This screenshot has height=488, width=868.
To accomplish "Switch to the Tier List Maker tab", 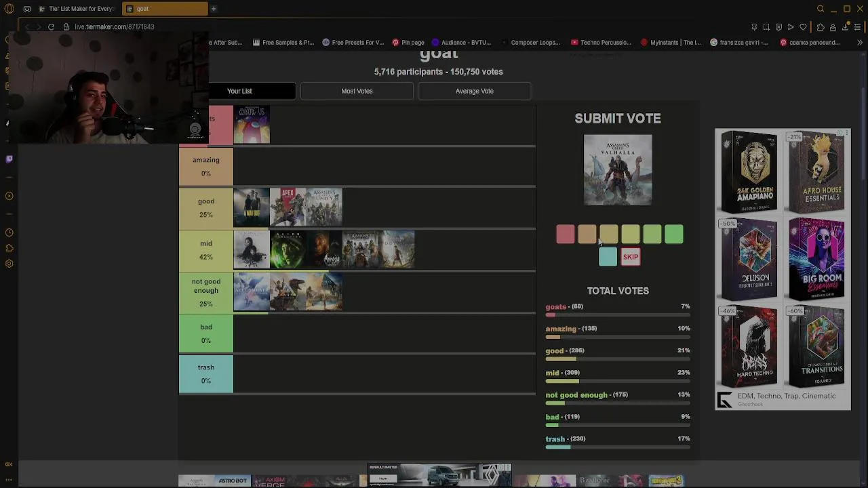I will 76,9.
